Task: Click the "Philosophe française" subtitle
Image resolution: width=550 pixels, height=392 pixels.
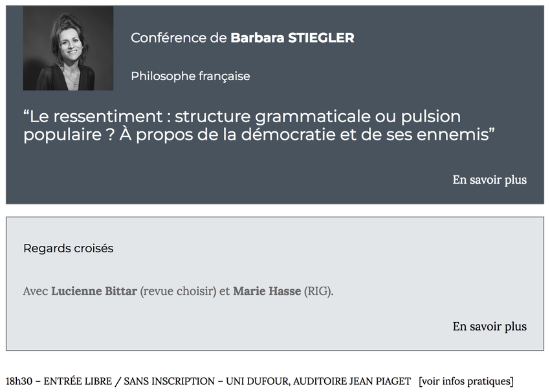Action: (x=190, y=76)
